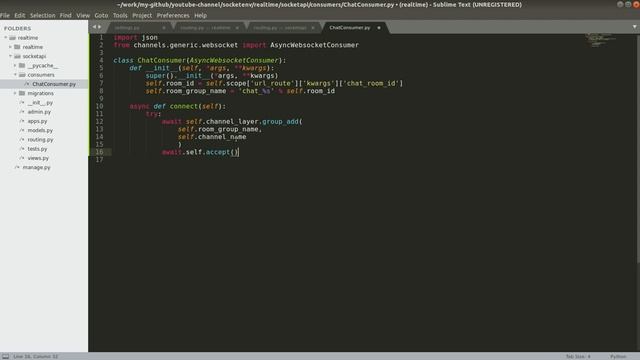
Task: Click the root realtime folder icon
Action: click(13, 38)
